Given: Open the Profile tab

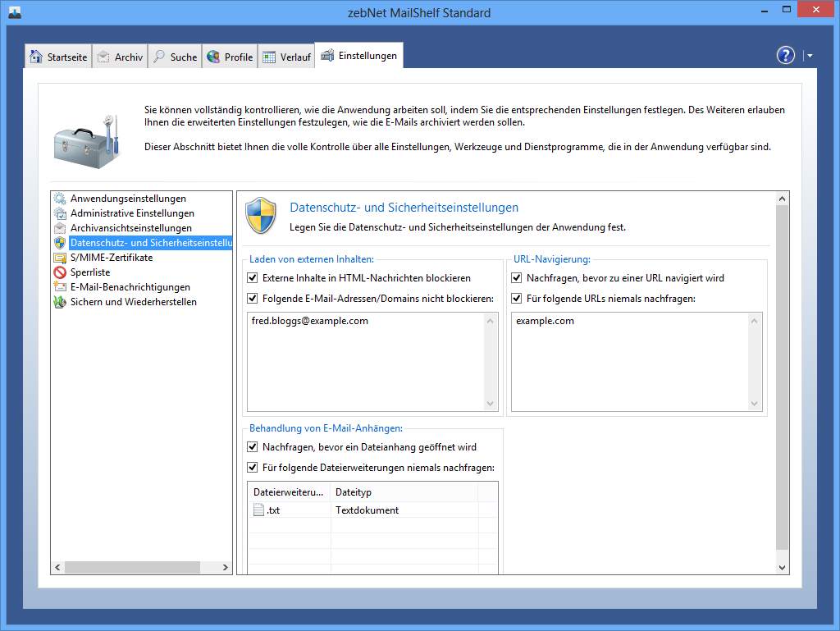Looking at the screenshot, I should click(x=230, y=57).
